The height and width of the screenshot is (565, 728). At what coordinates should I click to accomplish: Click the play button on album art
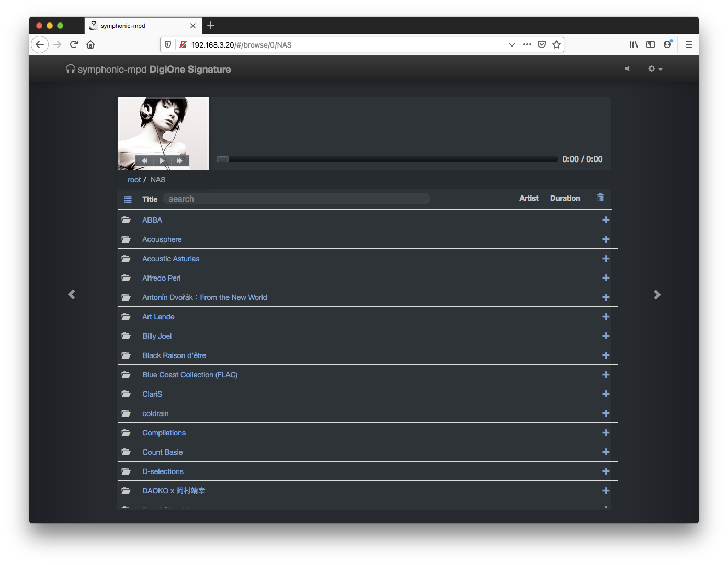[162, 160]
